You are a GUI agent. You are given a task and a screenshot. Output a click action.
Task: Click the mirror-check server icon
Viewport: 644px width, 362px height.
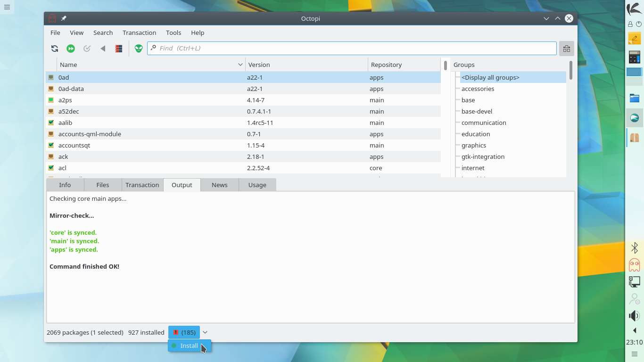119,49
